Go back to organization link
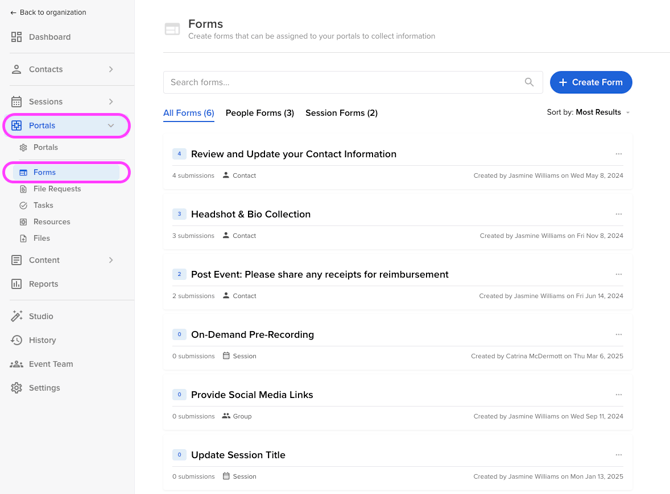Viewport: 670px width, 494px height. pos(48,13)
